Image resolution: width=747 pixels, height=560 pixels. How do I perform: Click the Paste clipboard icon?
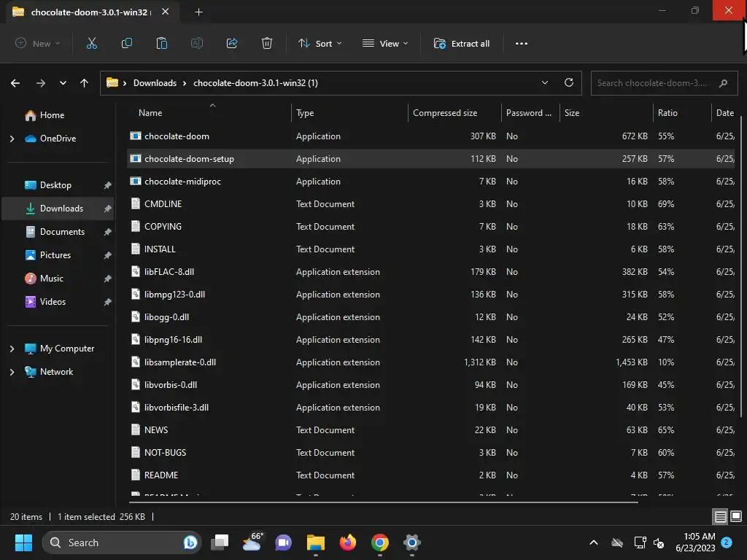click(162, 43)
